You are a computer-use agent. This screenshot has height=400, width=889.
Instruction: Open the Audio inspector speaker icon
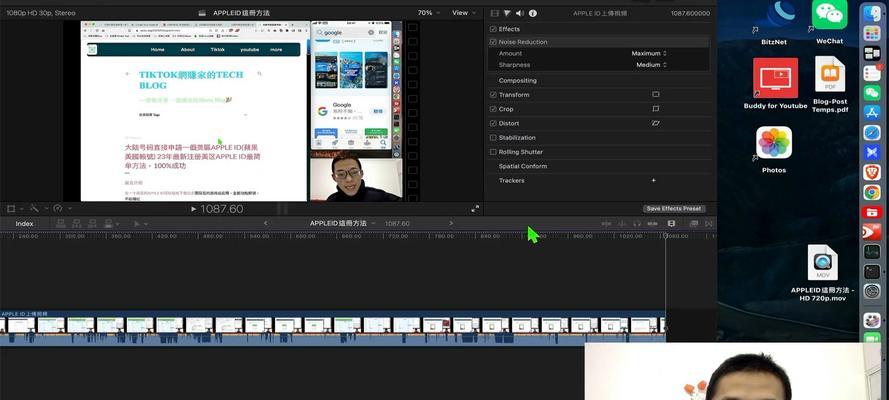click(520, 13)
